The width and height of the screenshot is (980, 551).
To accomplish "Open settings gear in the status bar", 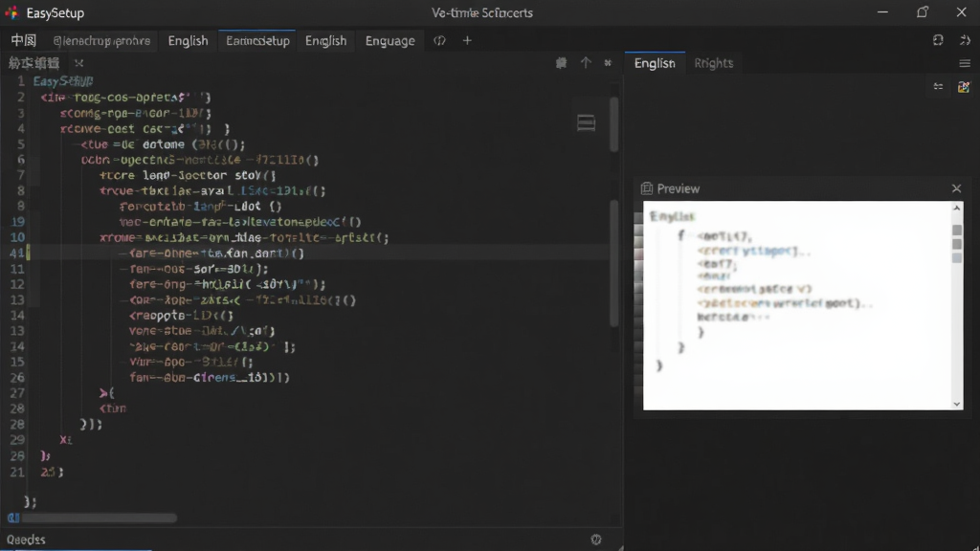I will click(x=595, y=540).
